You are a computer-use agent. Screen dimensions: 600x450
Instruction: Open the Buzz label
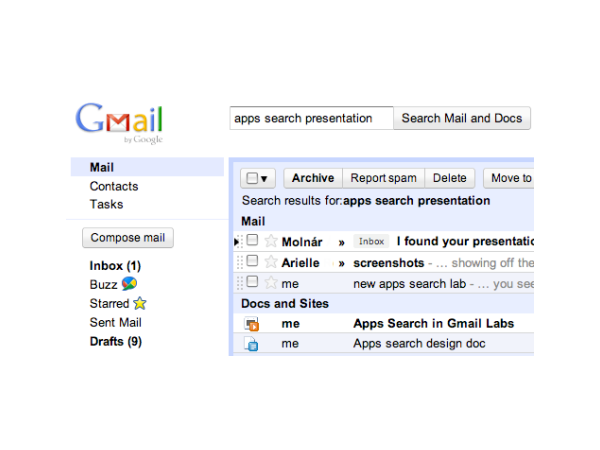(103, 285)
